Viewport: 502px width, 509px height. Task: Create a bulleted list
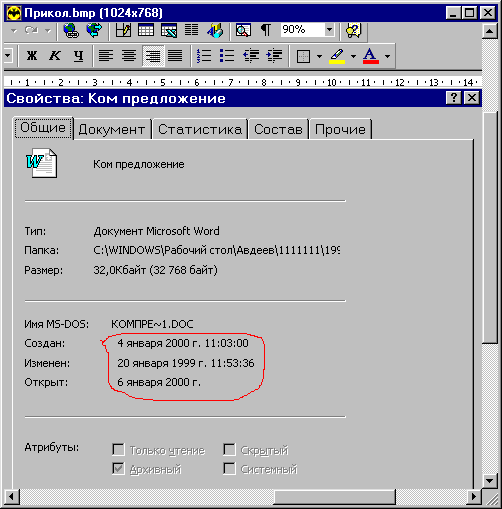(x=227, y=56)
